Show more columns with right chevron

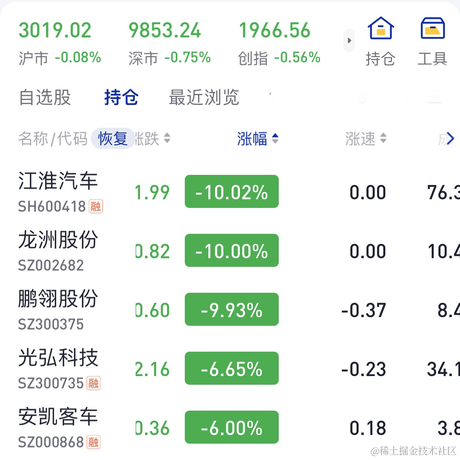click(450, 138)
